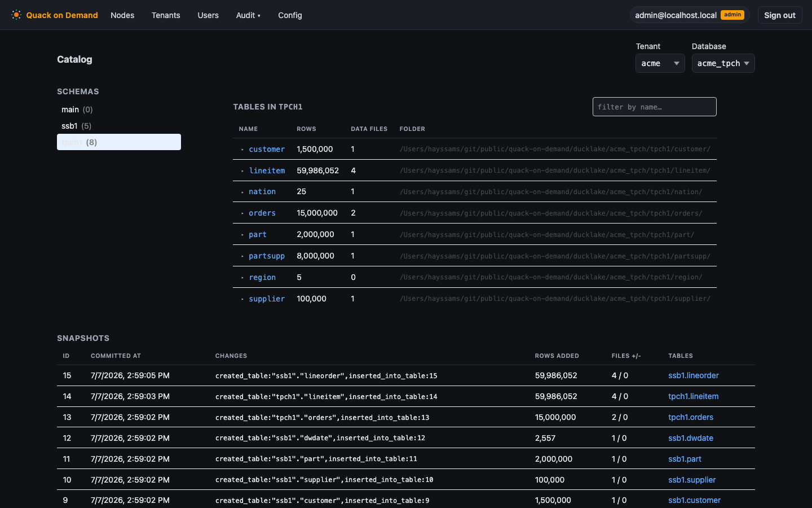Expand the orders row marker
The height and width of the screenshot is (508, 812).
pyautogui.click(x=242, y=213)
